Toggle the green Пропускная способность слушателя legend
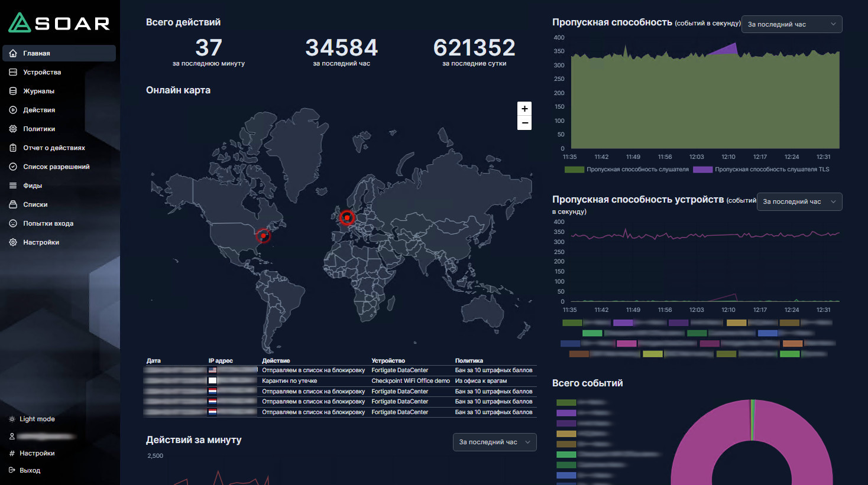This screenshot has height=485, width=868. (x=627, y=170)
